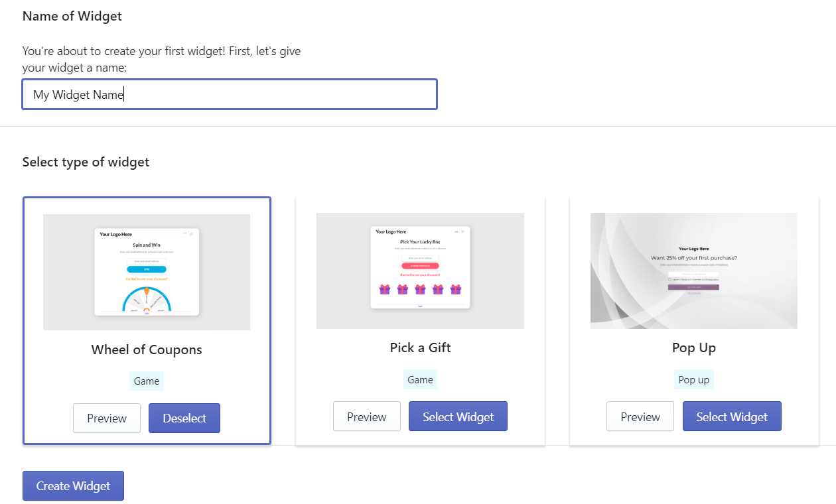
Task: Click the middle gift box in the Pick a Gift thumbnail
Action: click(420, 289)
